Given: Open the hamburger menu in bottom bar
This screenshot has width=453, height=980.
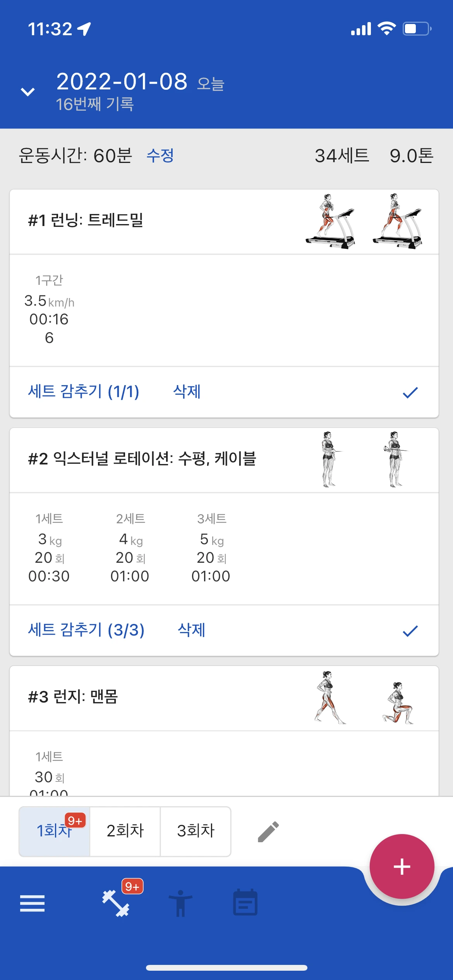Looking at the screenshot, I should click(x=32, y=903).
